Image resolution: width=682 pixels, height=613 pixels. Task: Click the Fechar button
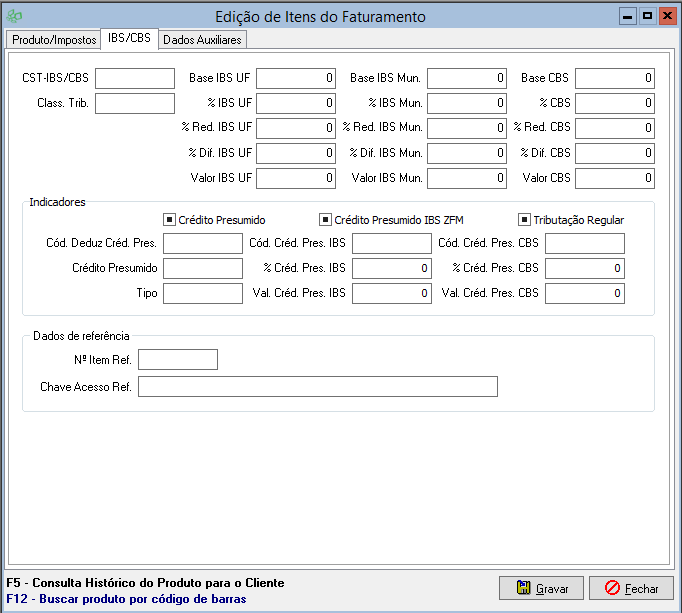630,588
